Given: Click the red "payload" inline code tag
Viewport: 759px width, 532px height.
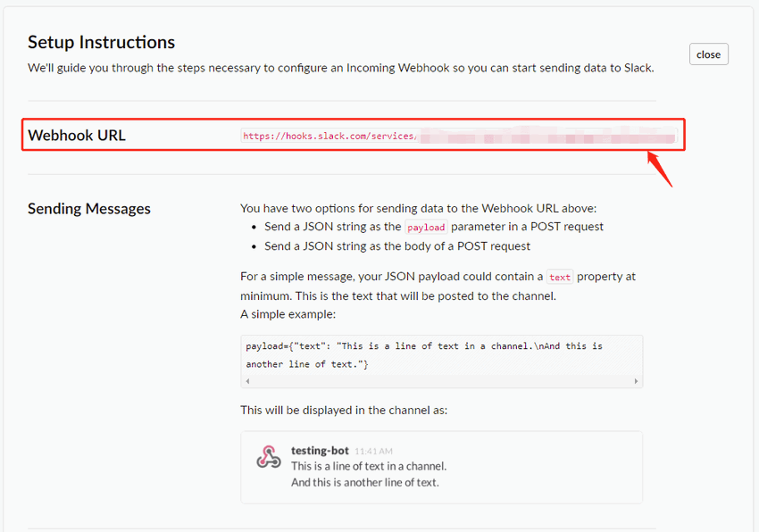Looking at the screenshot, I should pos(424,228).
